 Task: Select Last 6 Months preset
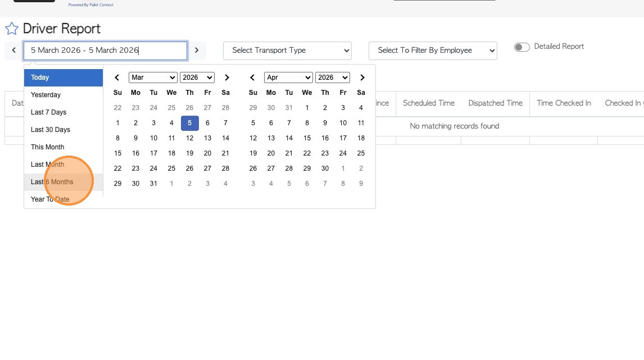(64, 182)
